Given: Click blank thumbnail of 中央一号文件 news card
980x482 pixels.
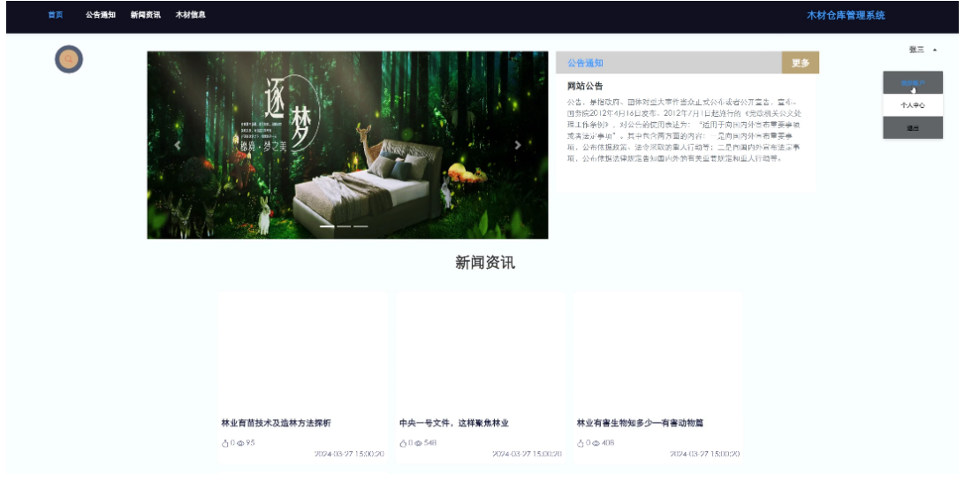Looking at the screenshot, I should tap(481, 351).
